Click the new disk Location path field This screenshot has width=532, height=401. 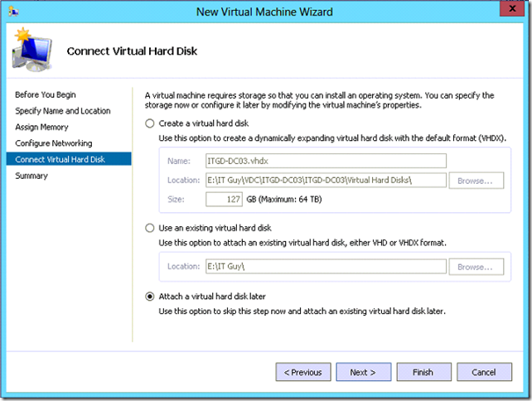(326, 180)
